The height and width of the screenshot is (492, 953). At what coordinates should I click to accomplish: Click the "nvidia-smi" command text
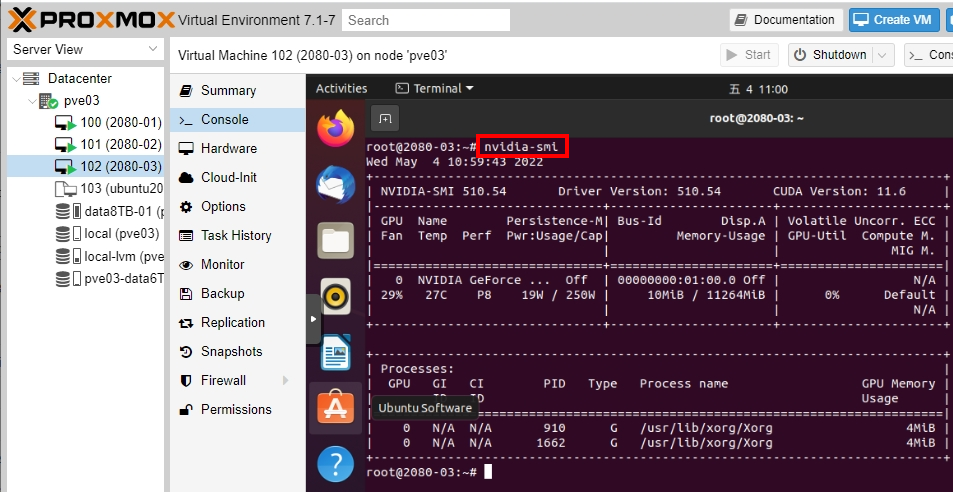[521, 146]
